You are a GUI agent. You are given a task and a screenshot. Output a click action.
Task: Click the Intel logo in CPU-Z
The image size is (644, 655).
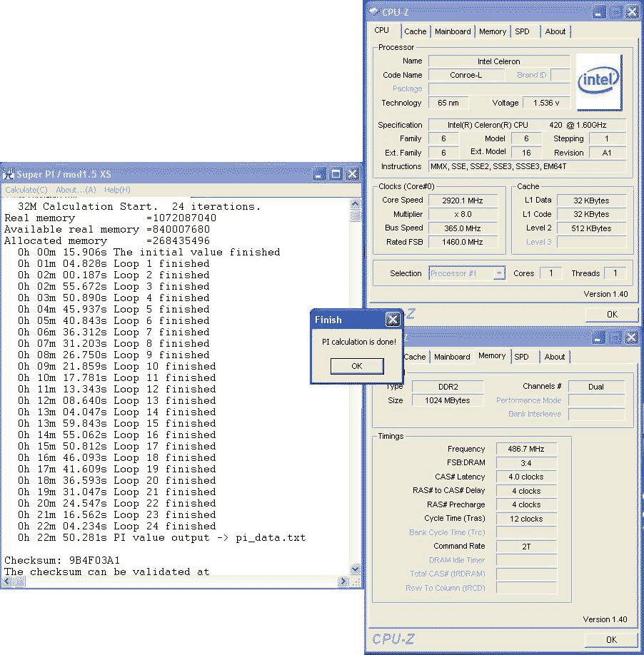(x=599, y=82)
